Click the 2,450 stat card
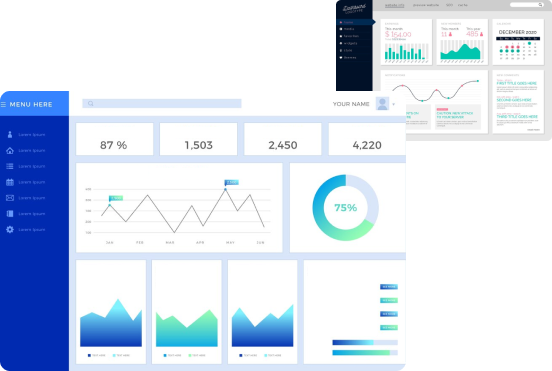The height and width of the screenshot is (371, 552). [283, 139]
